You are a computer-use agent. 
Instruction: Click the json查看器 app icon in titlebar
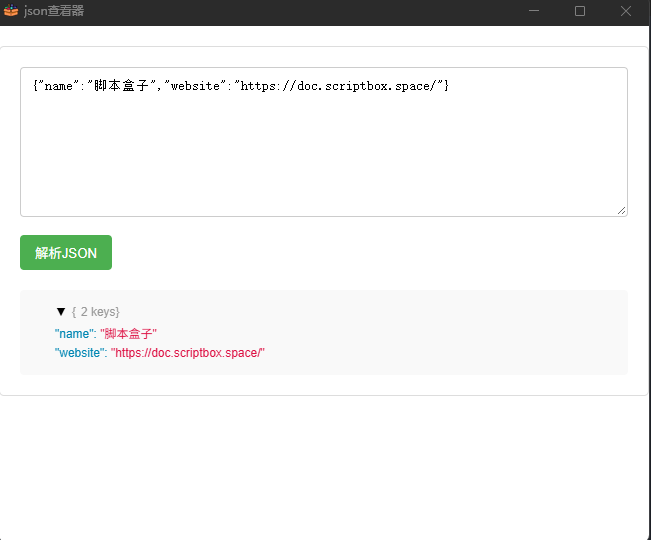click(x=11, y=10)
